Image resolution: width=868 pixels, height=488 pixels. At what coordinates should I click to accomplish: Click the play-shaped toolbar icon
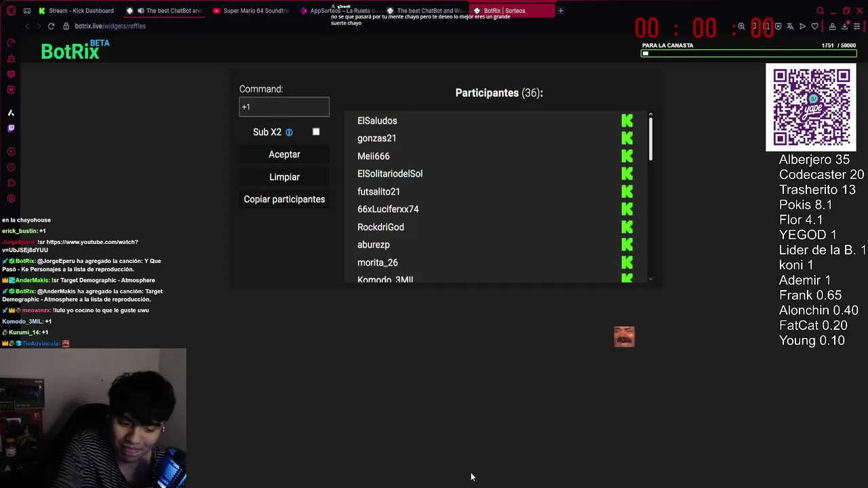tap(802, 26)
